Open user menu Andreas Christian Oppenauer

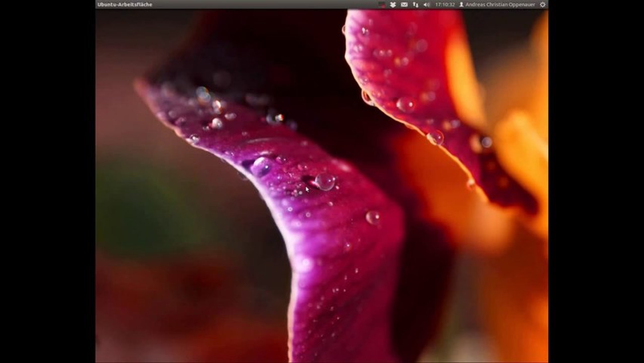tap(497, 5)
